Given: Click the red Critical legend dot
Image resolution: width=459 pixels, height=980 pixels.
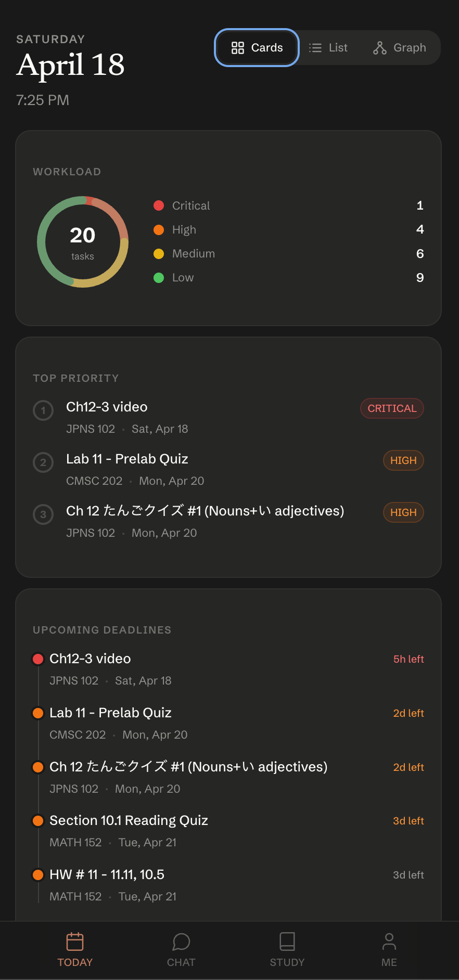Looking at the screenshot, I should click(159, 205).
